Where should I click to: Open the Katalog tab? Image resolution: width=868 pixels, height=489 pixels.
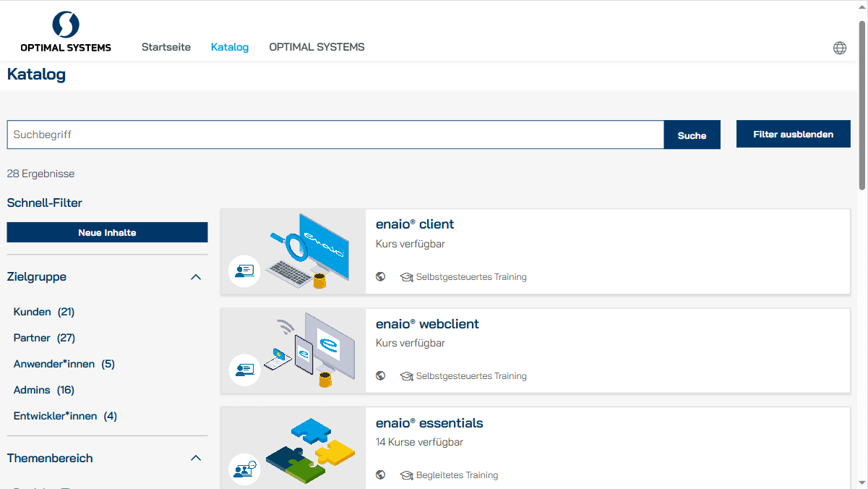230,47
